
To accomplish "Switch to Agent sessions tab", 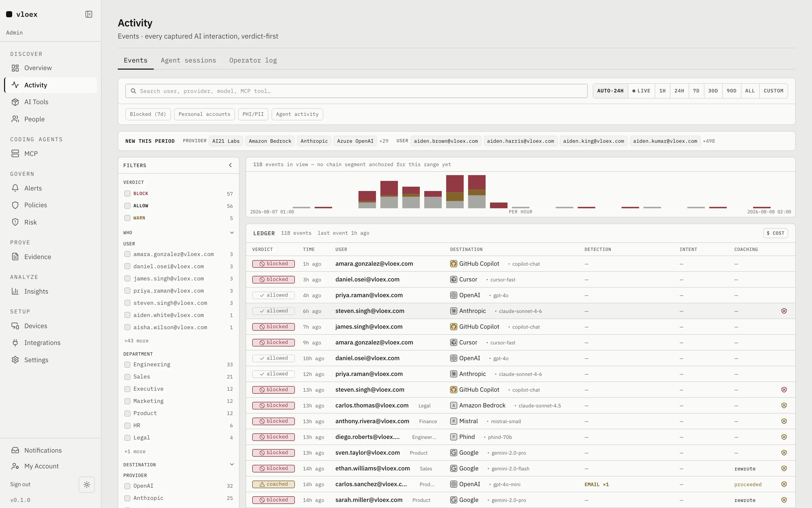I will coord(188,60).
